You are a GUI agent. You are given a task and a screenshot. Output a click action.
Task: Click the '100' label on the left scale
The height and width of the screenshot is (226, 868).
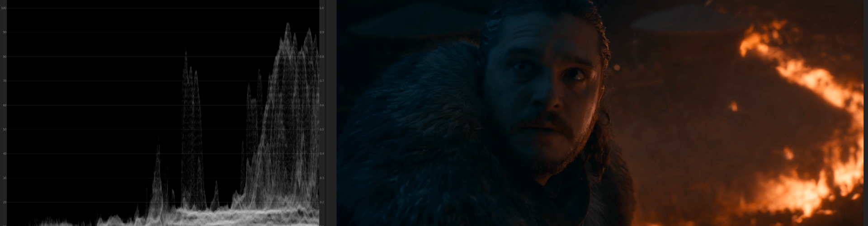(4, 8)
